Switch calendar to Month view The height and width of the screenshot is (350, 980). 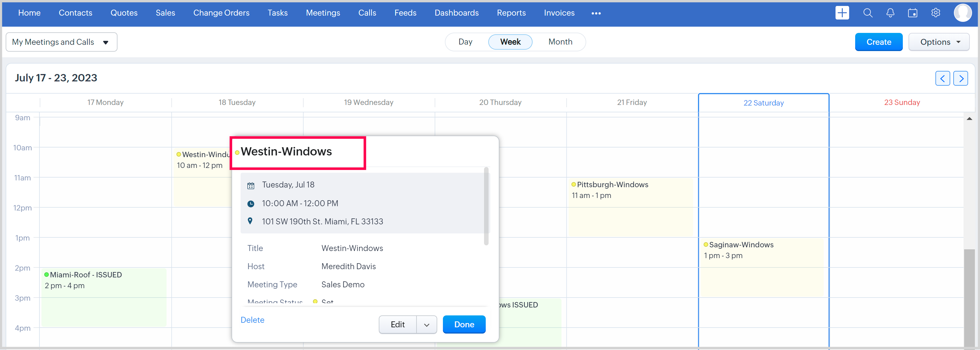tap(560, 42)
